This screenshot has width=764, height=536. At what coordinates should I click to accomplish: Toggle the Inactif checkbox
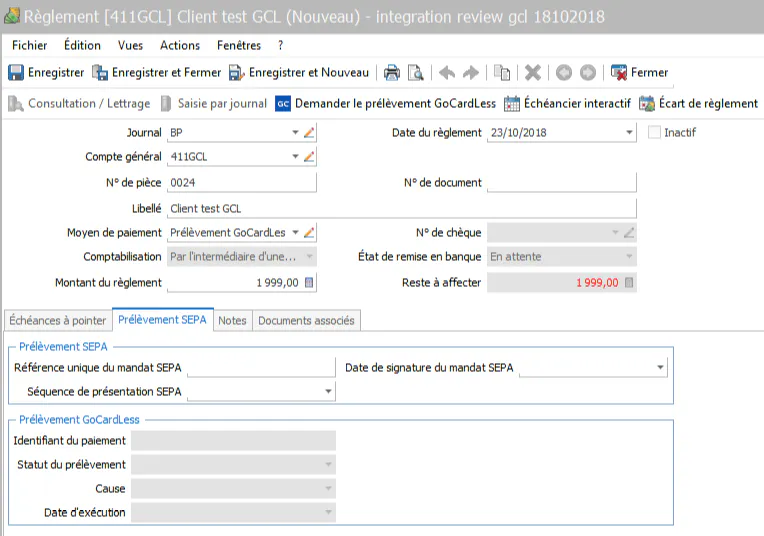654,132
